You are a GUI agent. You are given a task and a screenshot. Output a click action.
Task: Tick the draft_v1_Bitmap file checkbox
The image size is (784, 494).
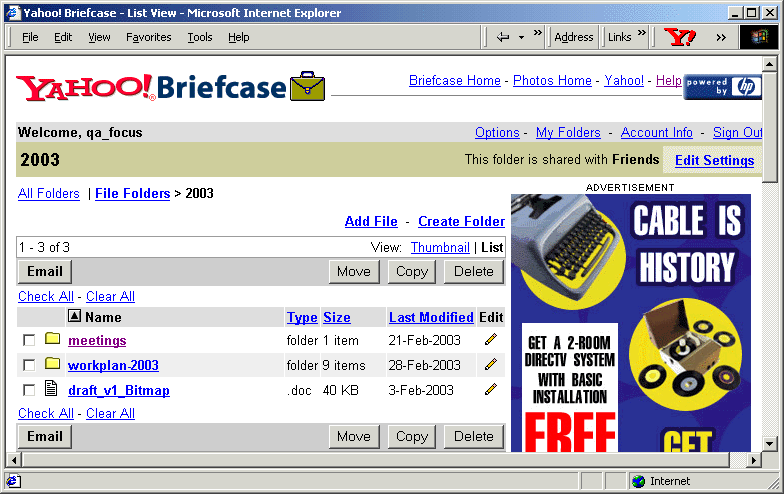[x=29, y=390]
